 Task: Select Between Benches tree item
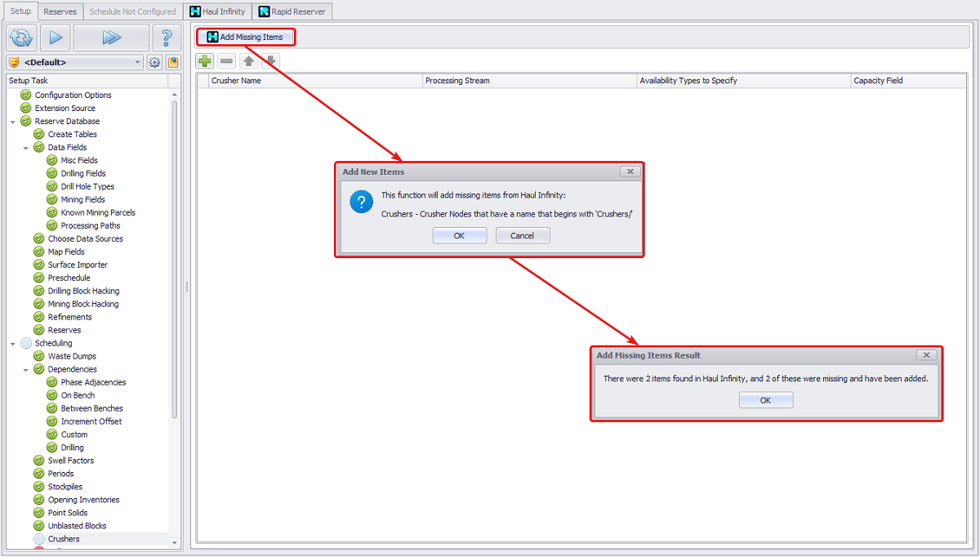point(92,408)
